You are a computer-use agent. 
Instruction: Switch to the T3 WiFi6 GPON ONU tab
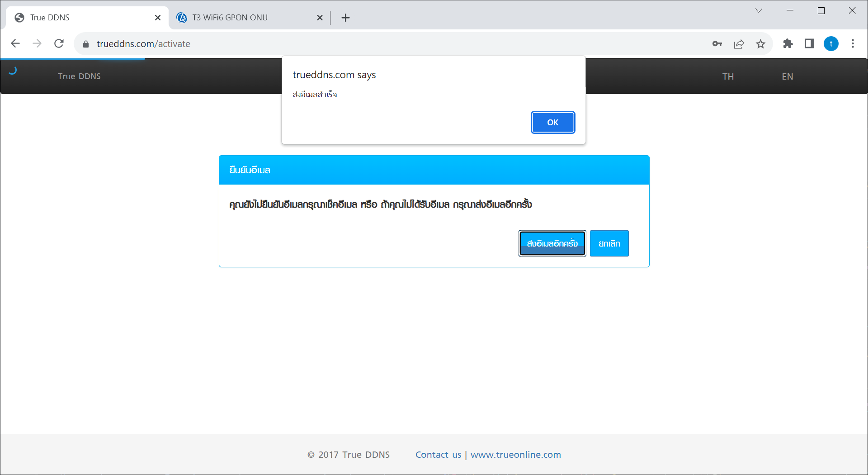250,18
